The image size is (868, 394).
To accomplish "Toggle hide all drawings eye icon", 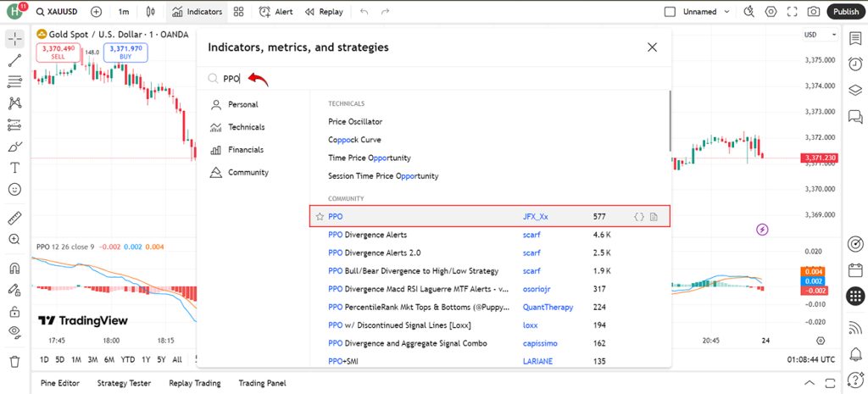I will coord(15,332).
